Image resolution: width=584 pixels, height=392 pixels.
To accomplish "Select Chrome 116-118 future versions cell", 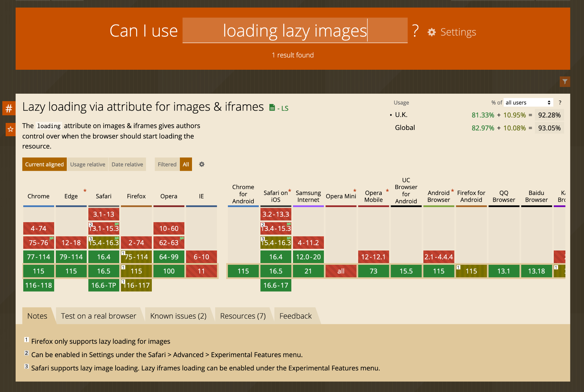I will click(x=39, y=285).
